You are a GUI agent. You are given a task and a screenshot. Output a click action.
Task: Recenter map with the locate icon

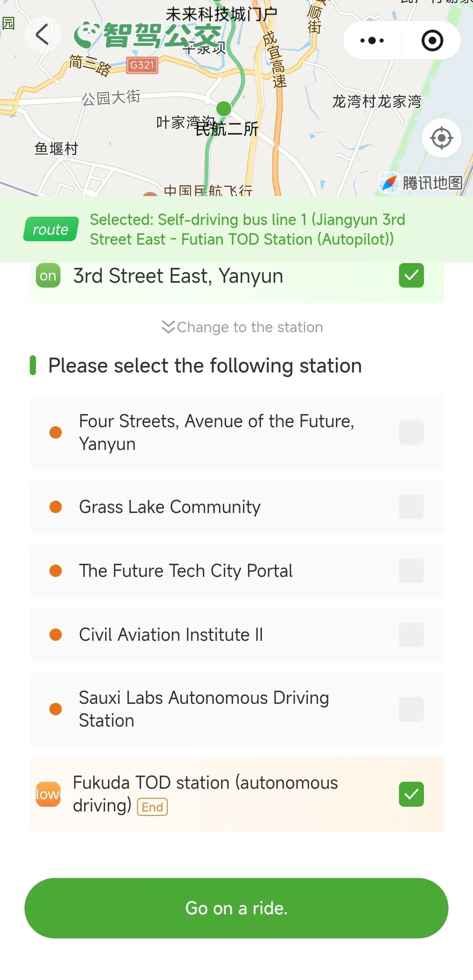441,138
